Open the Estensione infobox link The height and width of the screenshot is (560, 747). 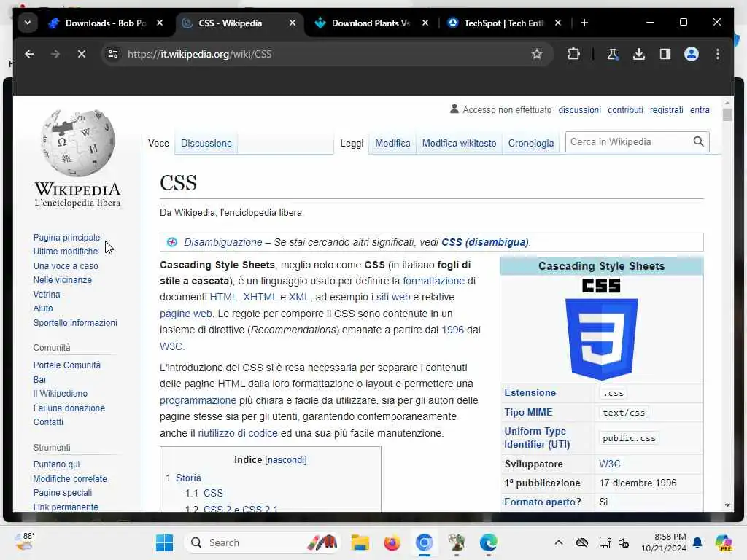pos(530,393)
